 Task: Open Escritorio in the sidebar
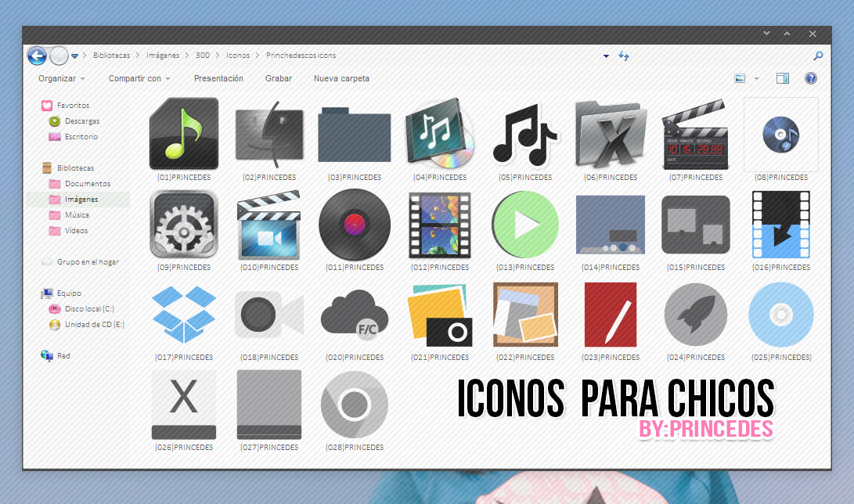tap(81, 137)
